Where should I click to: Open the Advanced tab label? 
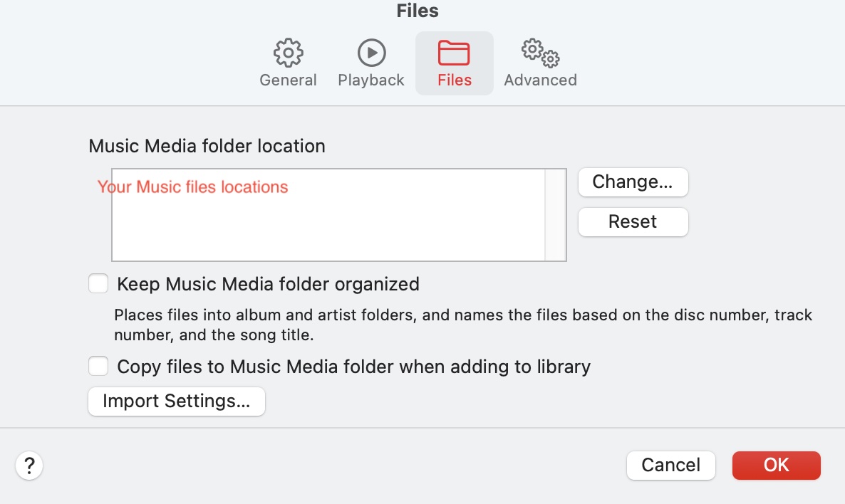(x=540, y=80)
